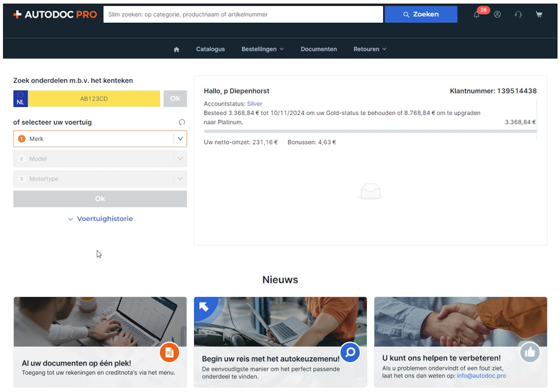This screenshot has height=392, width=560.
Task: Open the Catalogus menu item
Action: [210, 49]
